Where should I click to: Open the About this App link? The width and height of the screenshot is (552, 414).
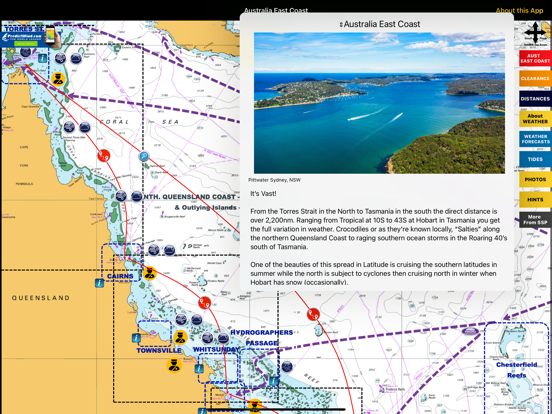tap(519, 11)
